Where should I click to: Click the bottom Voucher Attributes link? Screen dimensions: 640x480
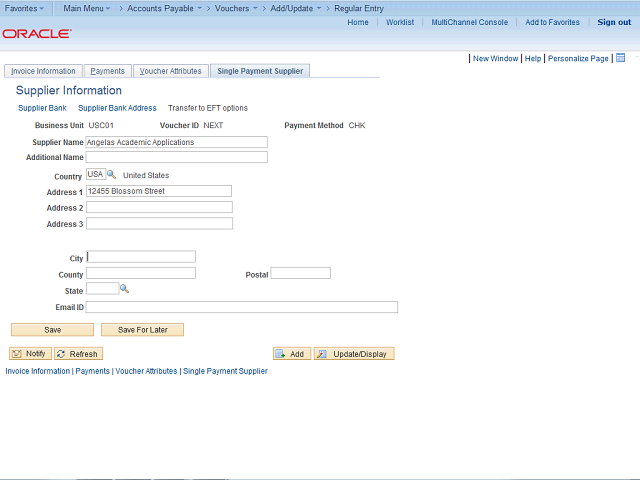[146, 371]
